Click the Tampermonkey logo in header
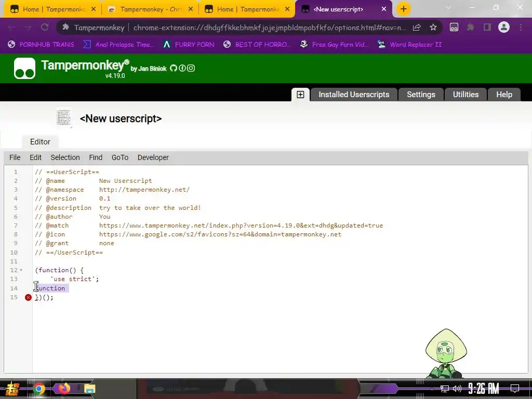The height and width of the screenshot is (399, 532). 24,68
